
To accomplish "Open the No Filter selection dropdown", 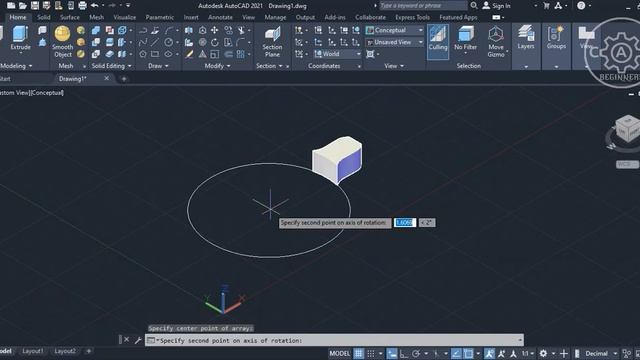I will tap(465, 40).
